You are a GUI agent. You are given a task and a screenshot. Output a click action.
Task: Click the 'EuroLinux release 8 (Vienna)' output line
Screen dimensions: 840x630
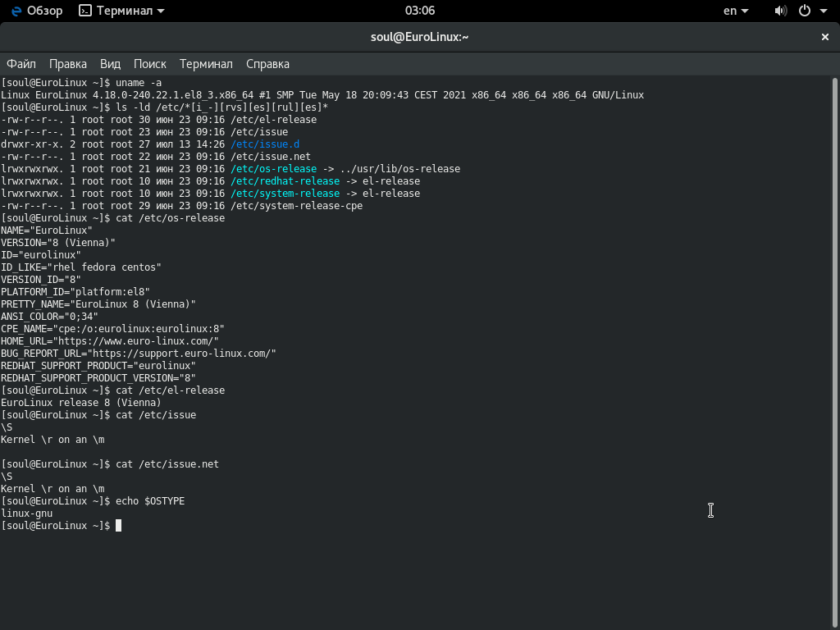coord(81,403)
